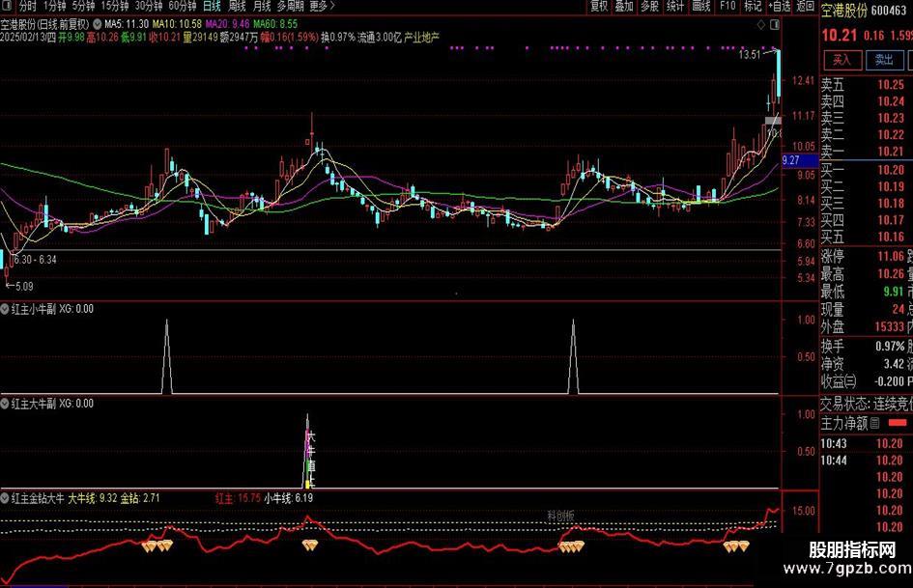This screenshot has width=913, height=588.
Task: Click the MA60: 8.55 indicator label
Action: click(275, 24)
